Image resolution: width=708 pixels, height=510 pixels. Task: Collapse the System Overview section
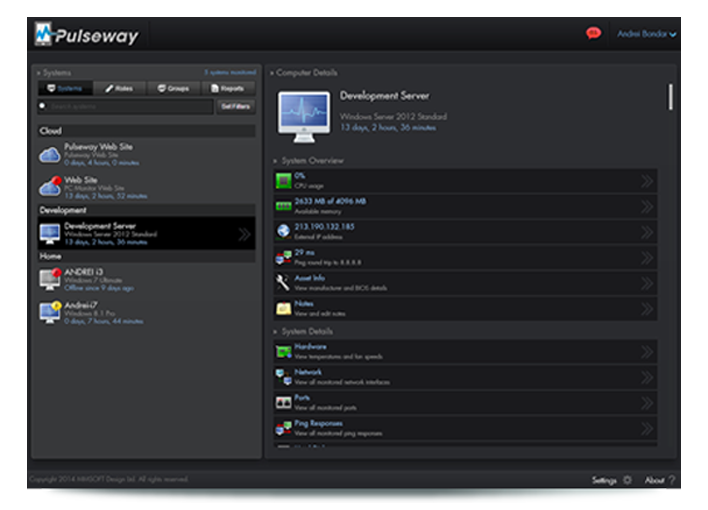275,161
